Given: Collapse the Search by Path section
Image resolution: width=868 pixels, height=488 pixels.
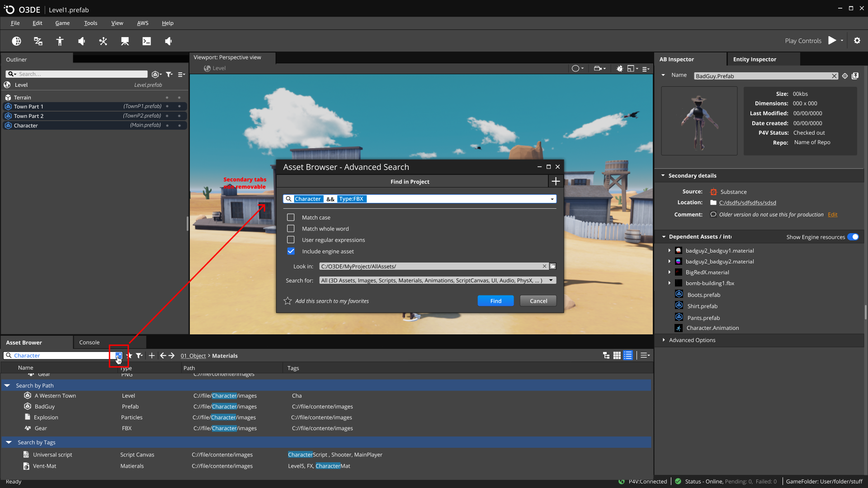Looking at the screenshot, I should (7, 385).
